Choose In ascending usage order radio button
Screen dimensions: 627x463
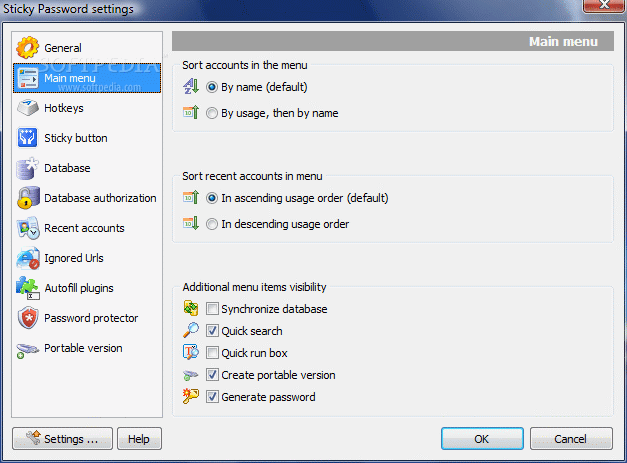pos(212,198)
